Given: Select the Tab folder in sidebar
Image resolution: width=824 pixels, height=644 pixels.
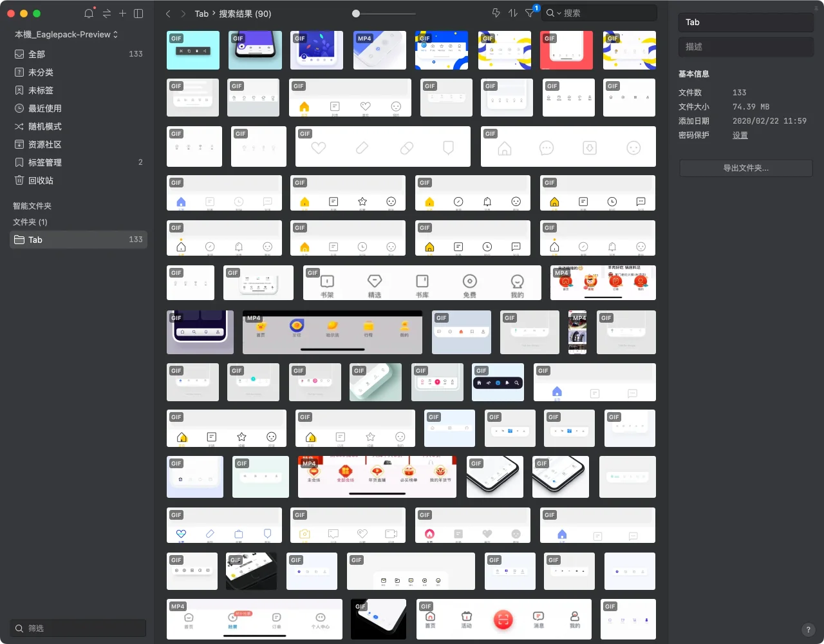Looking at the screenshot, I should [35, 240].
